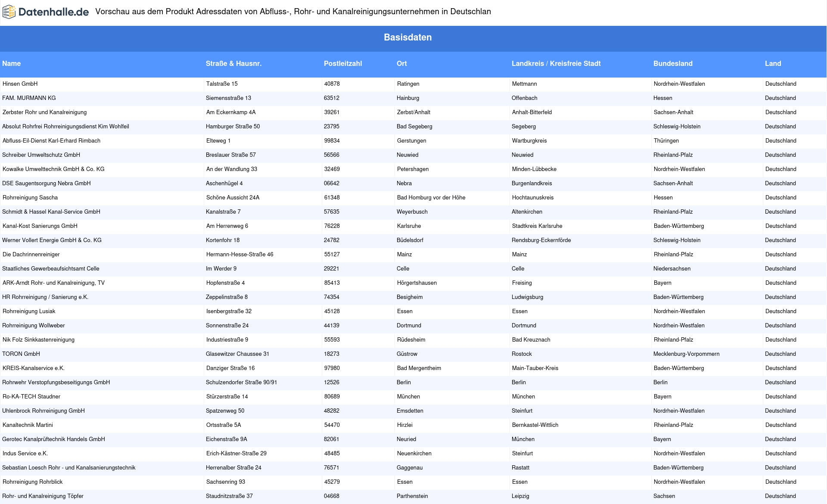Click postal code 06642
Viewport: 827px width, 504px height.
click(x=332, y=183)
